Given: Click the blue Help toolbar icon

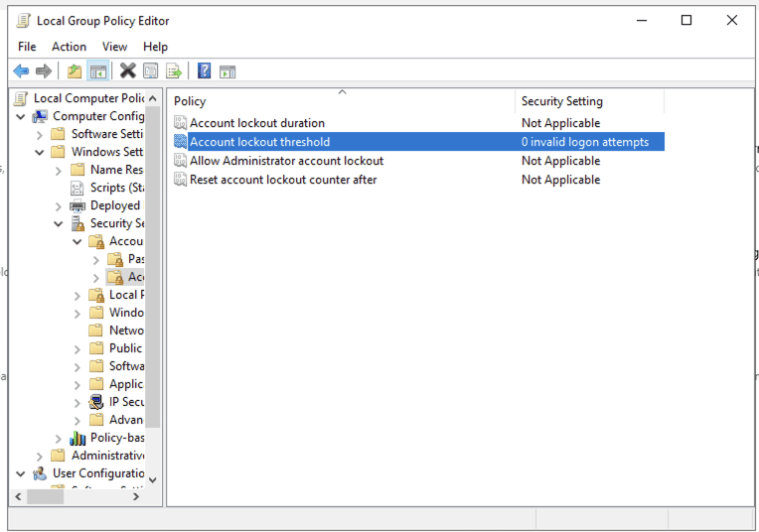Looking at the screenshot, I should [204, 70].
